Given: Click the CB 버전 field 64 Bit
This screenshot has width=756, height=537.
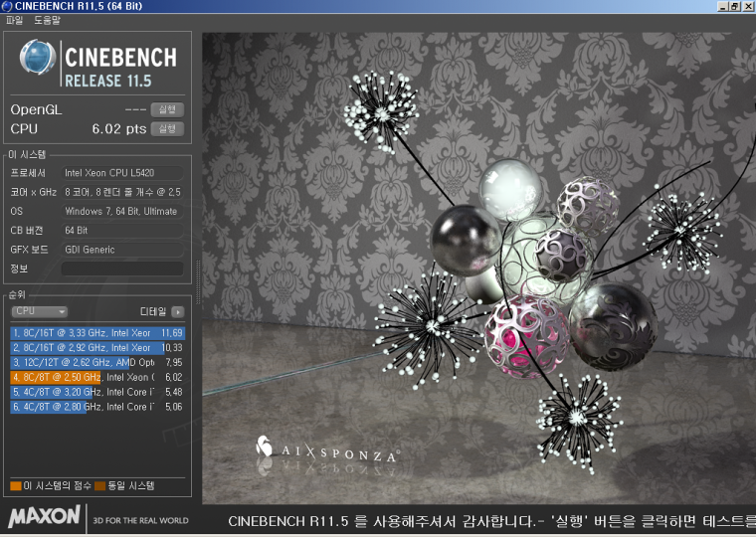Looking at the screenshot, I should [122, 231].
